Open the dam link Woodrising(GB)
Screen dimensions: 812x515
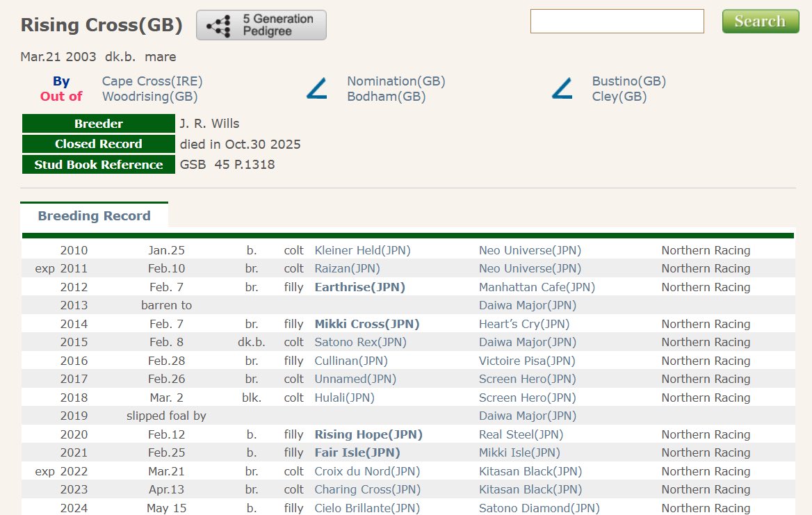(x=149, y=97)
